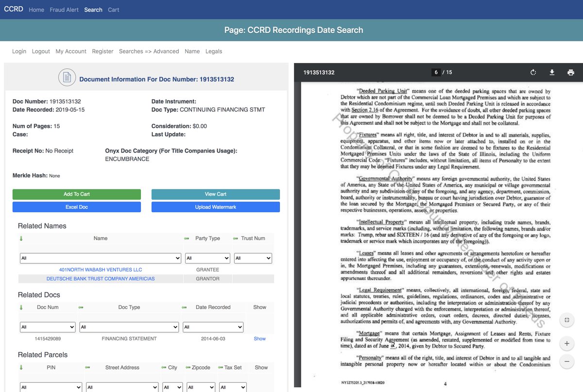Click the GRANTEE party type cell
The height and width of the screenshot is (392, 583).
coord(207,270)
